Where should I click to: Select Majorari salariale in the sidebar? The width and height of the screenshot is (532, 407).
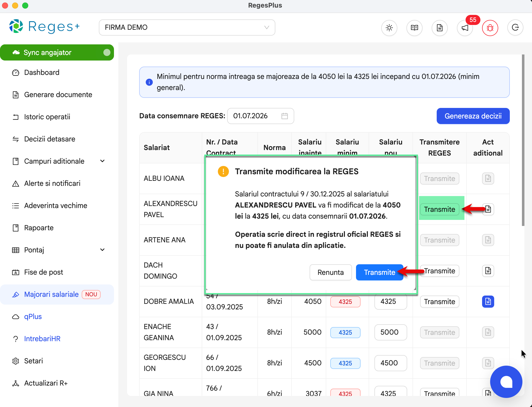57,295
